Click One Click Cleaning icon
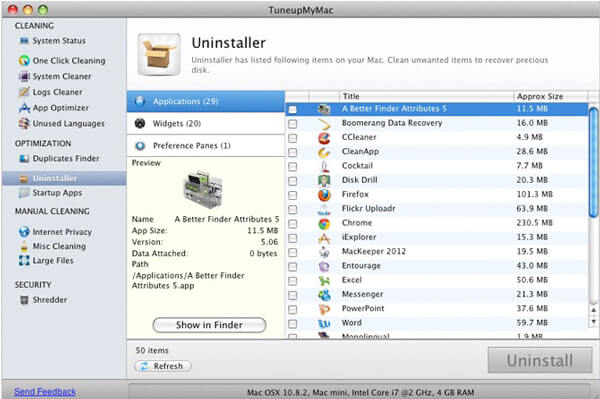The width and height of the screenshot is (600, 399). 24,60
